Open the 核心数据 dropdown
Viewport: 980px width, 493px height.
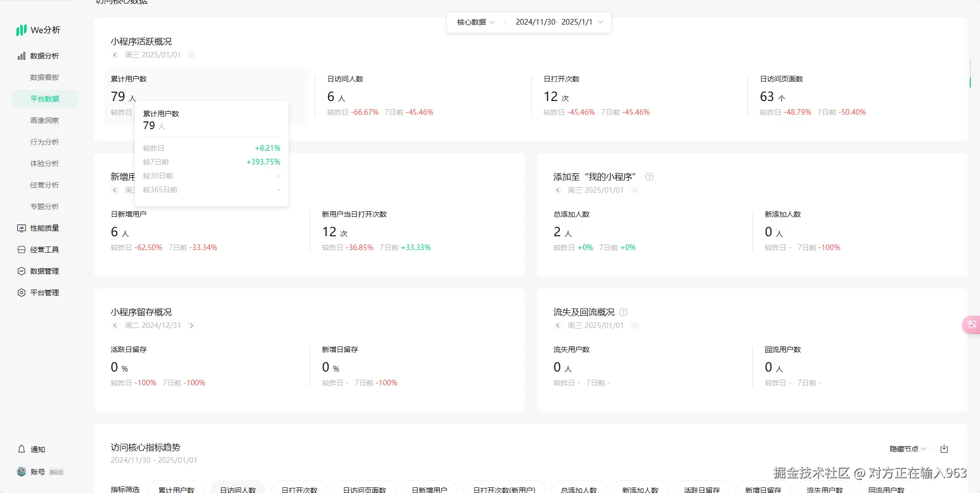coord(476,22)
